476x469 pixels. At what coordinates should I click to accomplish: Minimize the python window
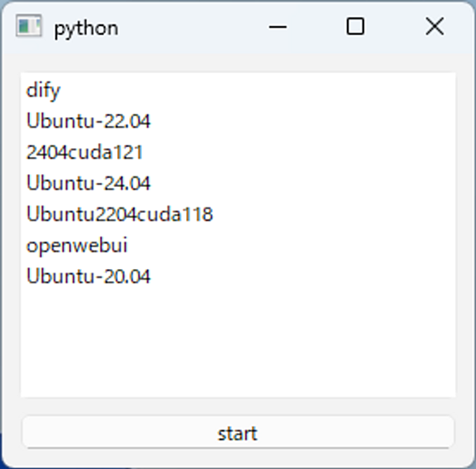pyautogui.click(x=278, y=27)
